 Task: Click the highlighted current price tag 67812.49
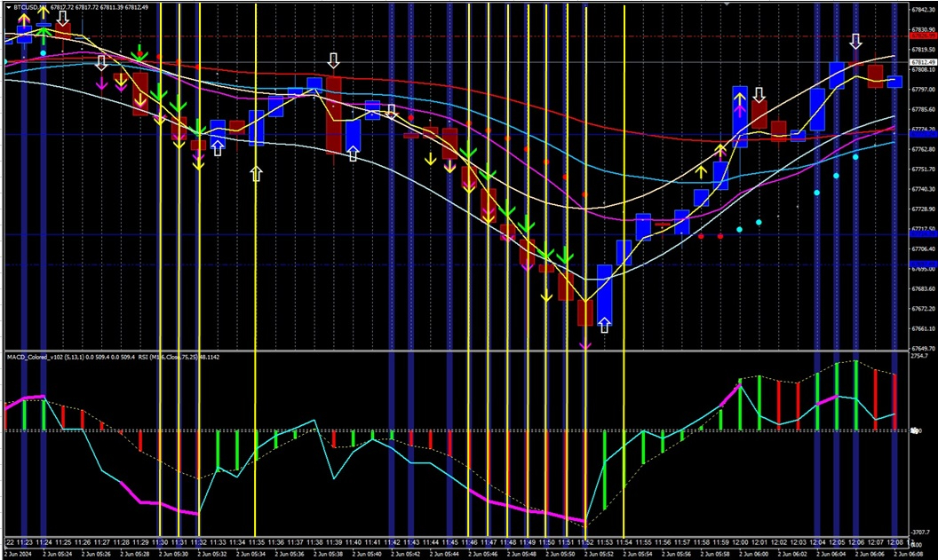(915, 62)
